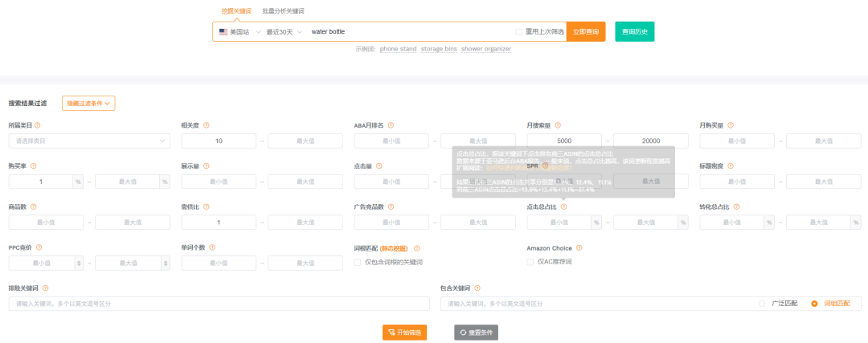Viewport: 868px width, 343px height.
Task: Expand the 最近30天 time range dropdown
Action: (x=279, y=32)
